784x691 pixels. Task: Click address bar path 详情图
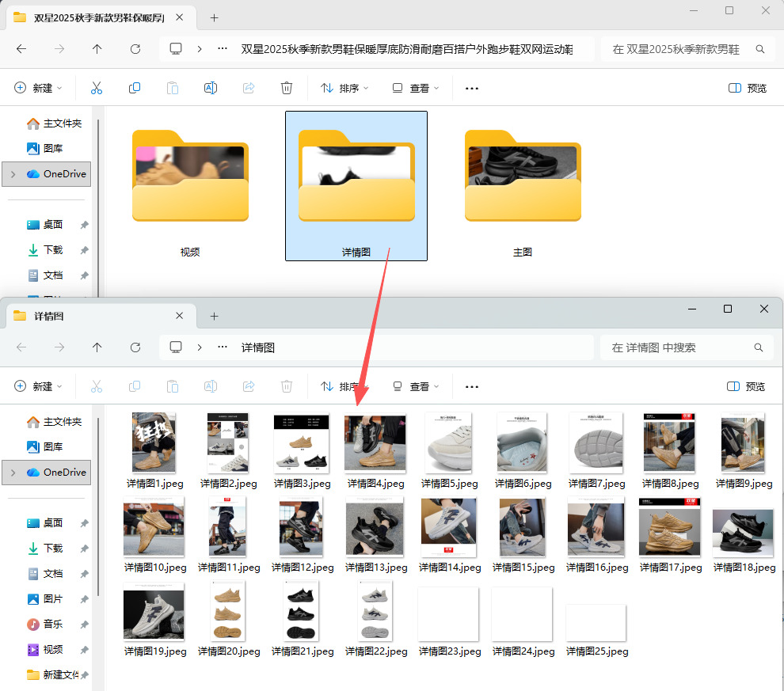coord(258,347)
